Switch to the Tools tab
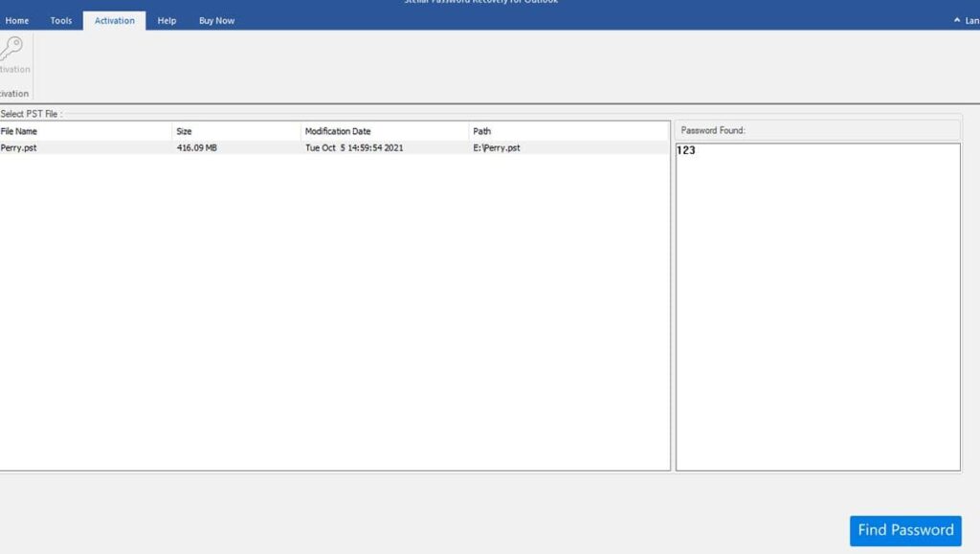The height and width of the screenshot is (554, 980). [x=60, y=20]
